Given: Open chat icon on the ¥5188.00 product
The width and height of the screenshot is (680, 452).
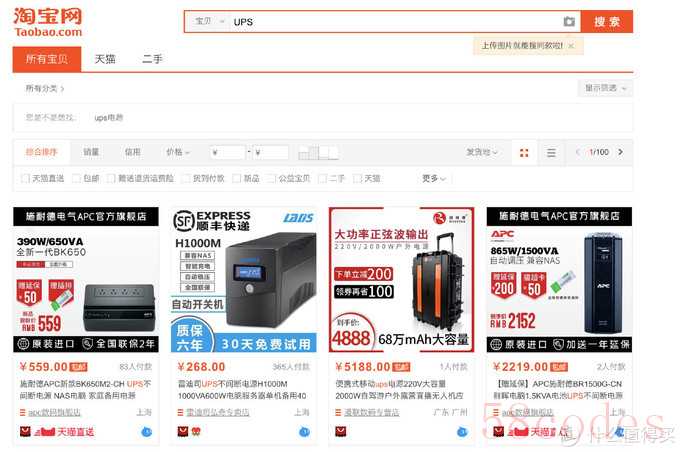Looking at the screenshot, I should (462, 432).
